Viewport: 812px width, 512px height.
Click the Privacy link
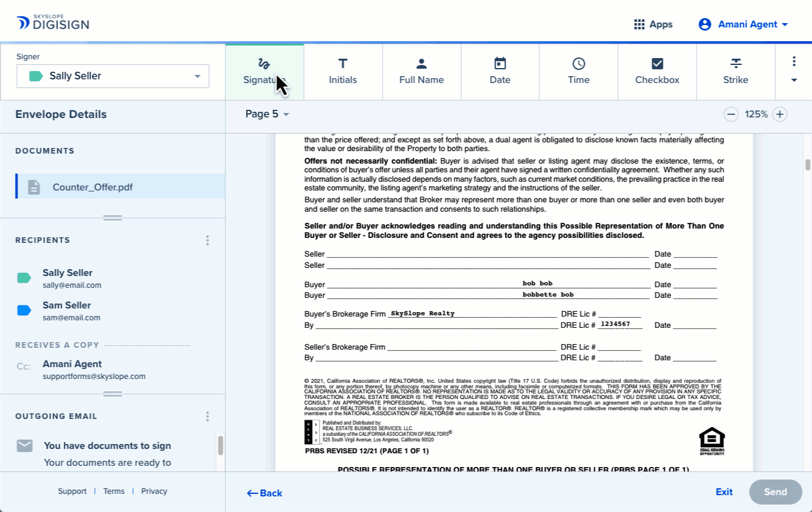[154, 491]
